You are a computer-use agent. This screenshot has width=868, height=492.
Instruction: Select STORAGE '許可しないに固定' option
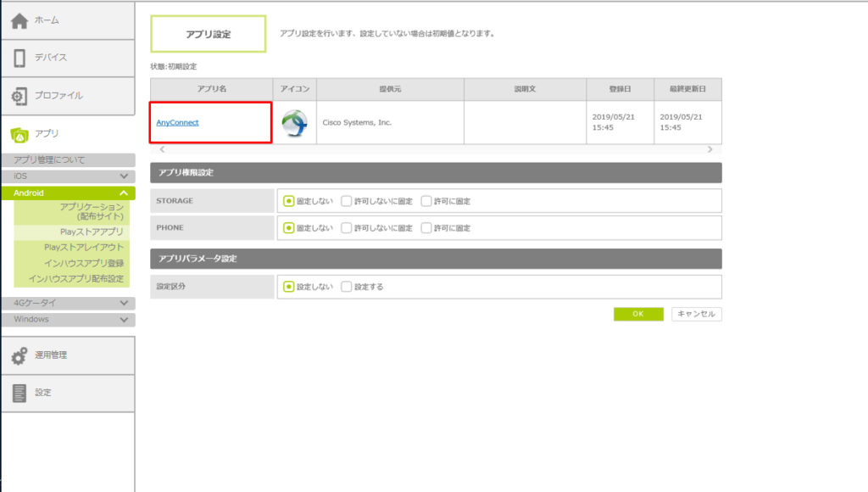tap(347, 202)
